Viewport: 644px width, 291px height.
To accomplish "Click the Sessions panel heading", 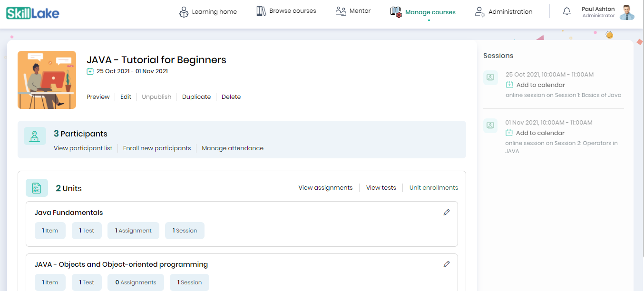I will tap(498, 56).
